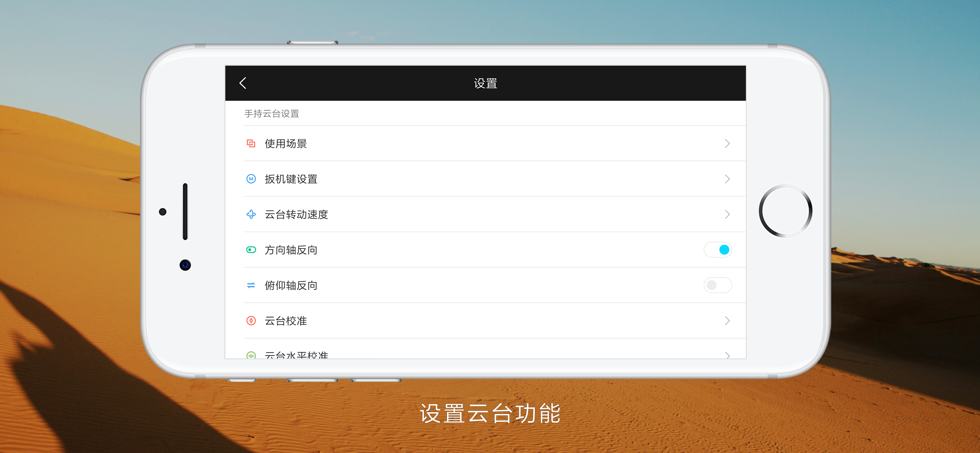Viewport: 980px width, 453px height.
Task: Select the 云台校准 text label
Action: coord(286,321)
